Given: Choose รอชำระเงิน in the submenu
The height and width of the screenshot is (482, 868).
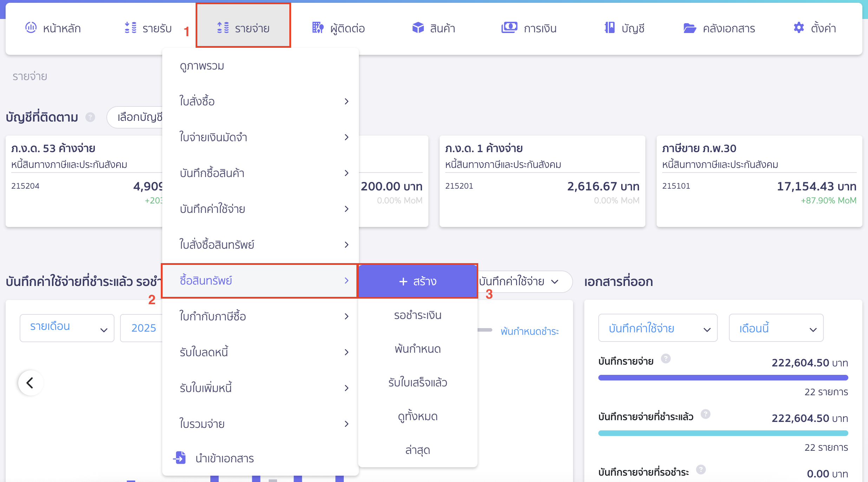Looking at the screenshot, I should (417, 315).
